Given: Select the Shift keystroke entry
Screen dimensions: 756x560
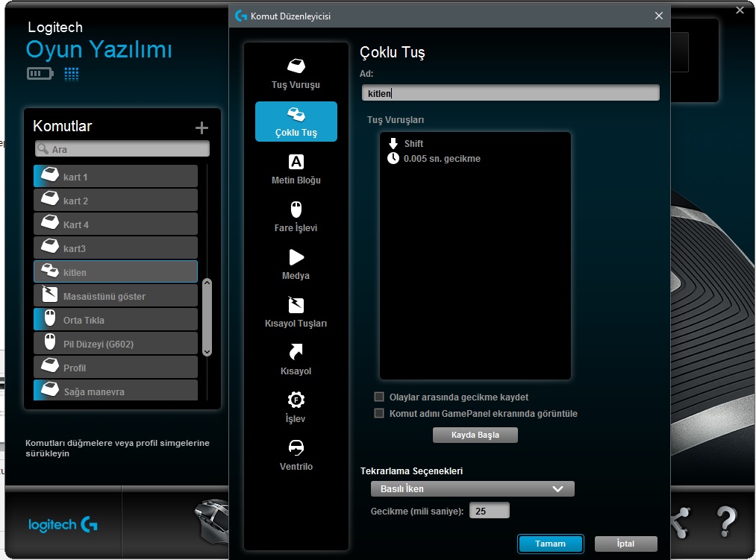Looking at the screenshot, I should [405, 144].
